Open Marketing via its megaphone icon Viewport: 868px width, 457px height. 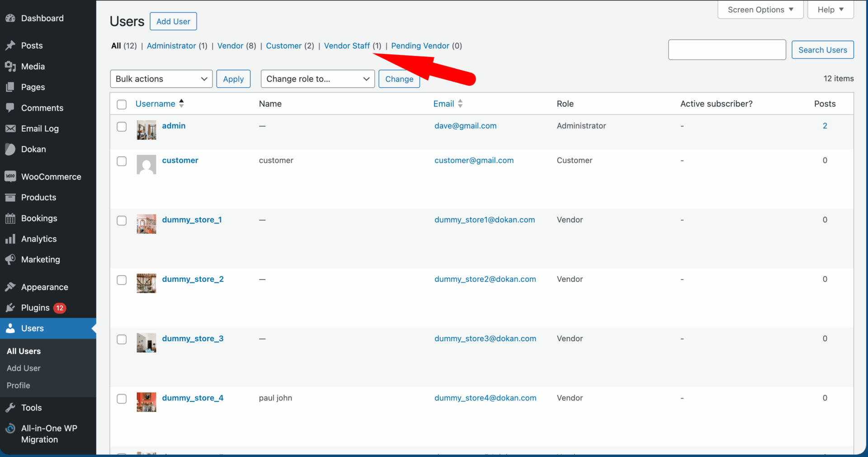11,260
